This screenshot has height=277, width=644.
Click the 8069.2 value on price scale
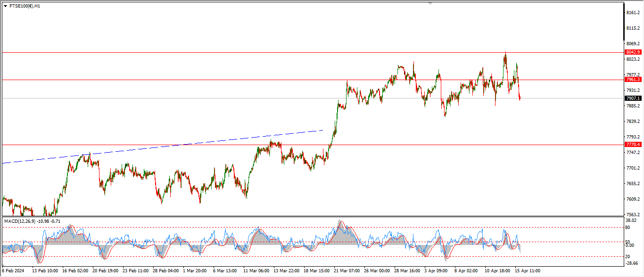click(x=633, y=44)
